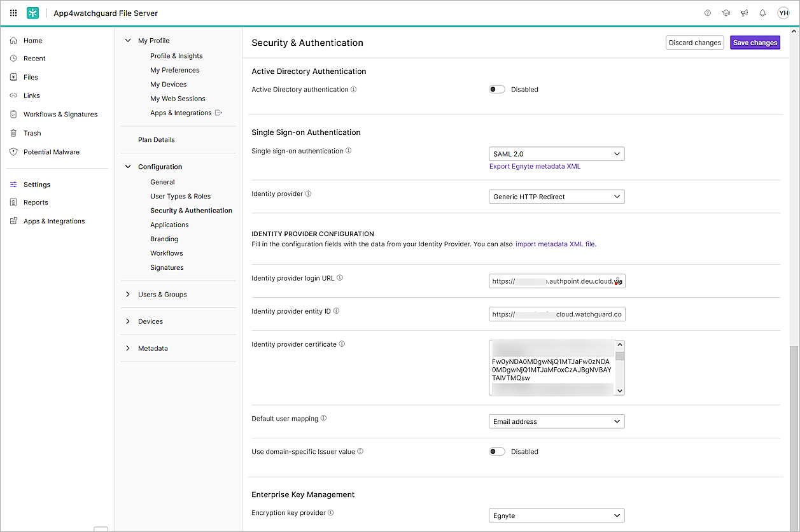Image resolution: width=800 pixels, height=532 pixels.
Task: Open the YH user avatar menu
Action: tap(783, 13)
